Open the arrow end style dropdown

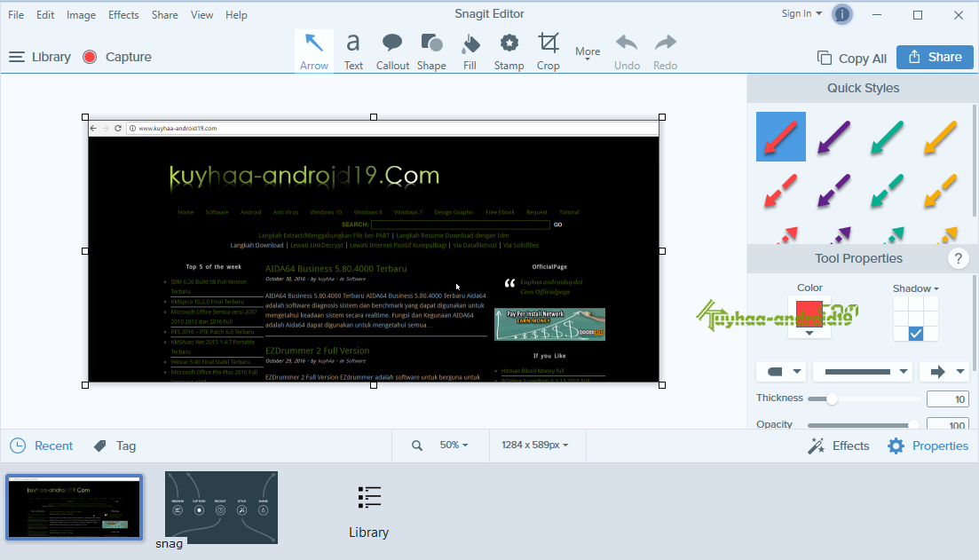click(944, 372)
